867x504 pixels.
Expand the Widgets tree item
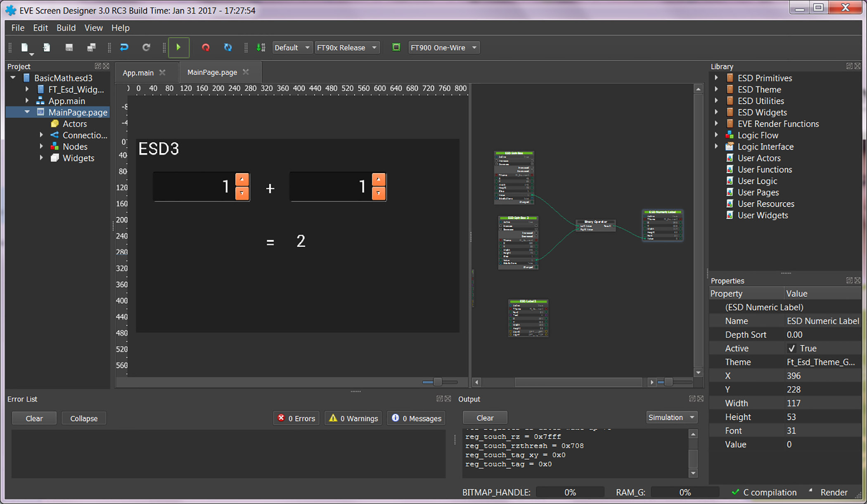coord(41,158)
